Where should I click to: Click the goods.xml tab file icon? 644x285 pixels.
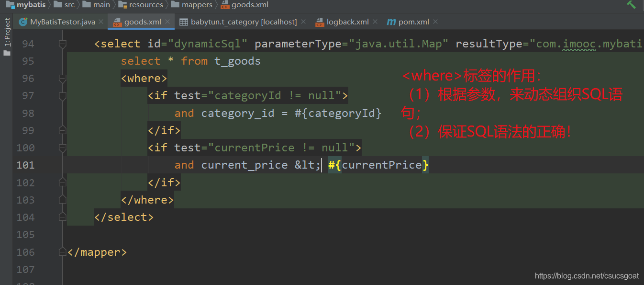click(x=117, y=22)
